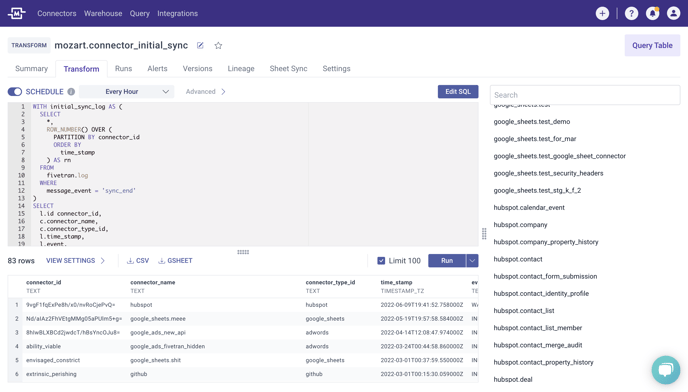
Task: Click the google_ads_new_api cell
Action: [158, 332]
